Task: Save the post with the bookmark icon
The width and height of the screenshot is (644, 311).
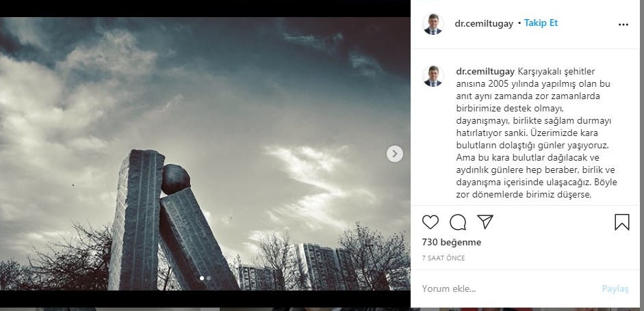Action: (622, 222)
